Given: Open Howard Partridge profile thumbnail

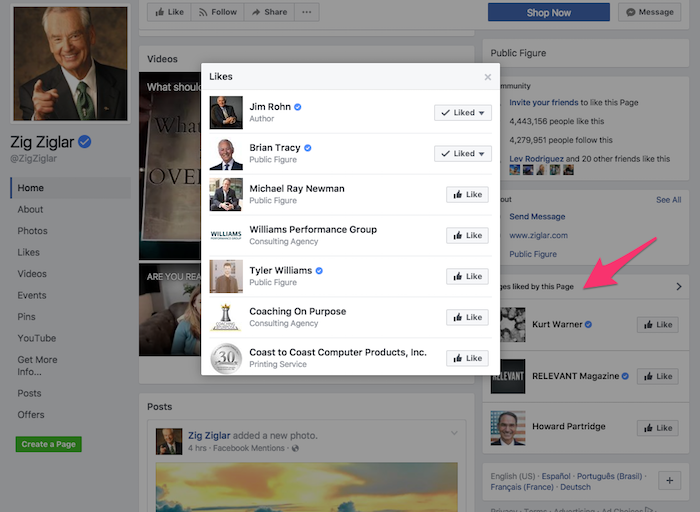Looking at the screenshot, I should [x=508, y=428].
